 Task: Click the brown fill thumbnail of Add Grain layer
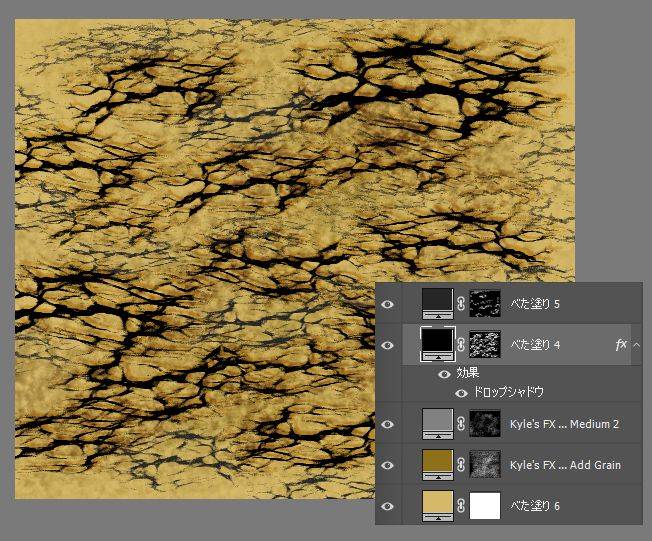[437, 464]
